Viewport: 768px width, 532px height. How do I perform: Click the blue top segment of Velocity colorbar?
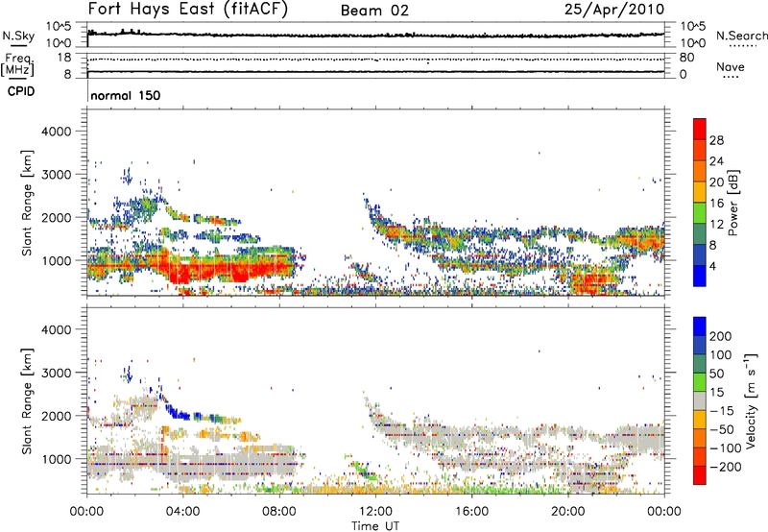700,326
